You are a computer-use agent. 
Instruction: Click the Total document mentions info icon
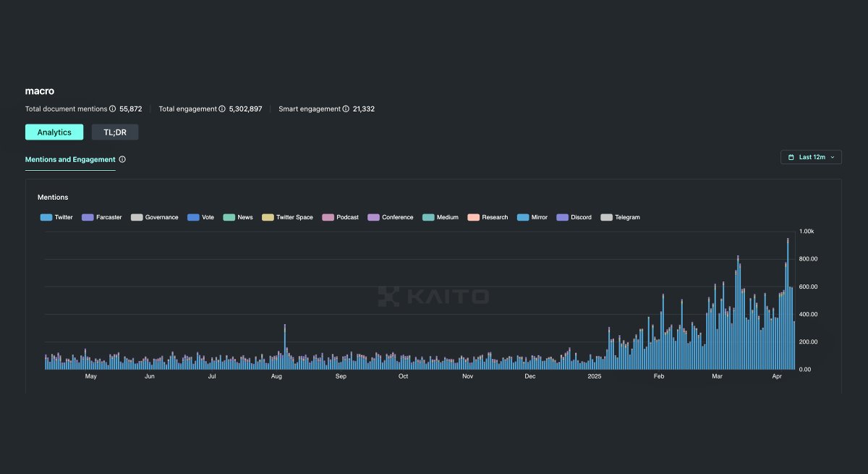point(112,109)
